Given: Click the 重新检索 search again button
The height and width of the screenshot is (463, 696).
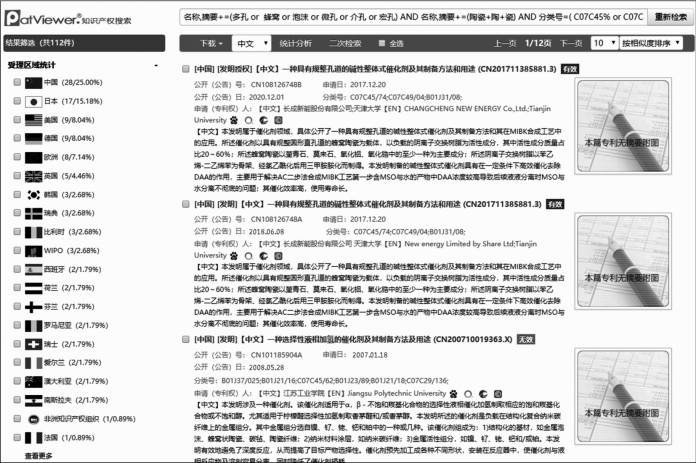Looking at the screenshot, I should pyautogui.click(x=670, y=17).
